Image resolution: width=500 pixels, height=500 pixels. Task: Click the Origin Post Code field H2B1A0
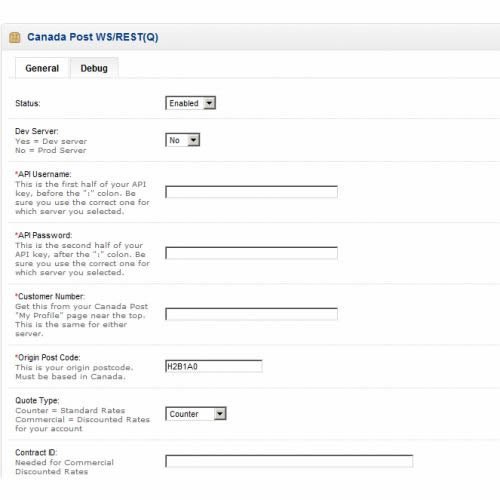click(214, 366)
